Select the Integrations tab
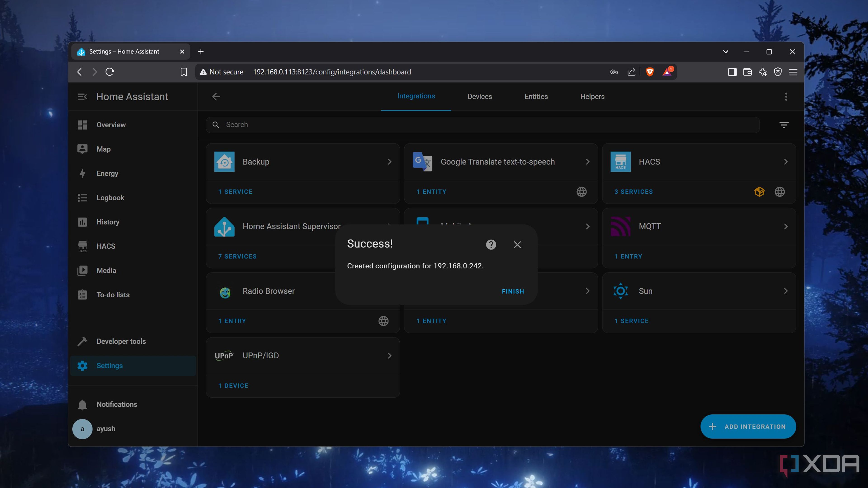The image size is (868, 488). 416,96
